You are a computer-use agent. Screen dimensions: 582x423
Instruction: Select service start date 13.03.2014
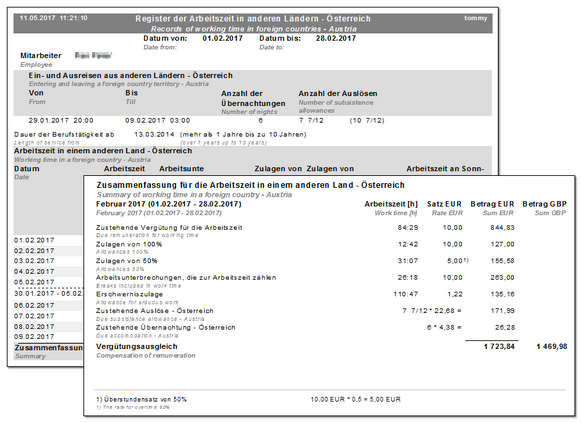point(154,134)
